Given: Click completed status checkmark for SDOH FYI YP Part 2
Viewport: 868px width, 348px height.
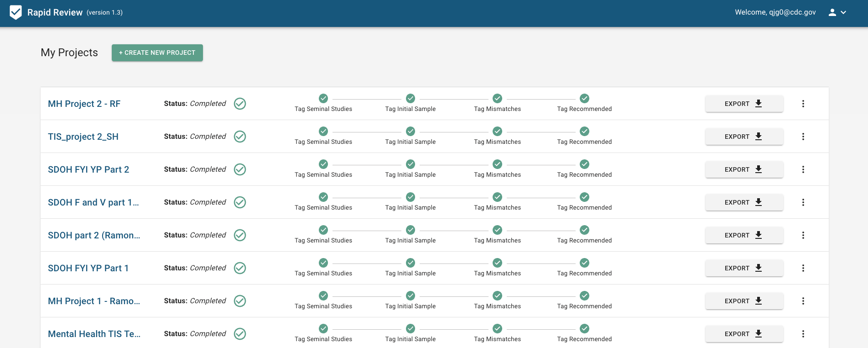Looking at the screenshot, I should pos(240,169).
